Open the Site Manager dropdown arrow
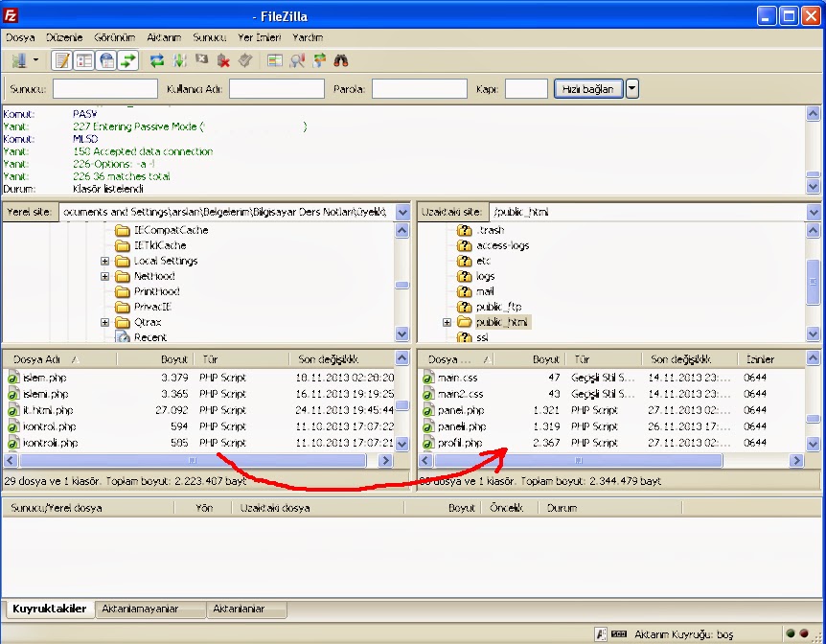The height and width of the screenshot is (644, 826). point(35,60)
